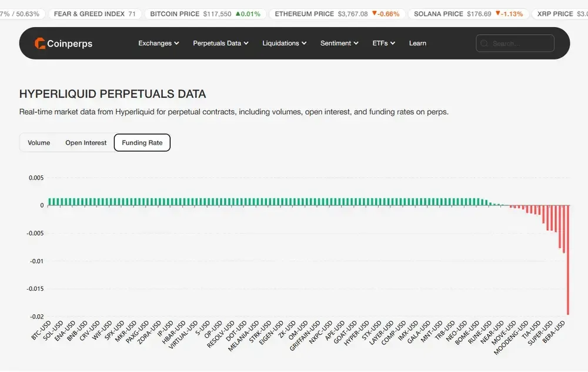This screenshot has width=588, height=372.
Task: Switch to the Open Interest tab
Action: coord(86,142)
